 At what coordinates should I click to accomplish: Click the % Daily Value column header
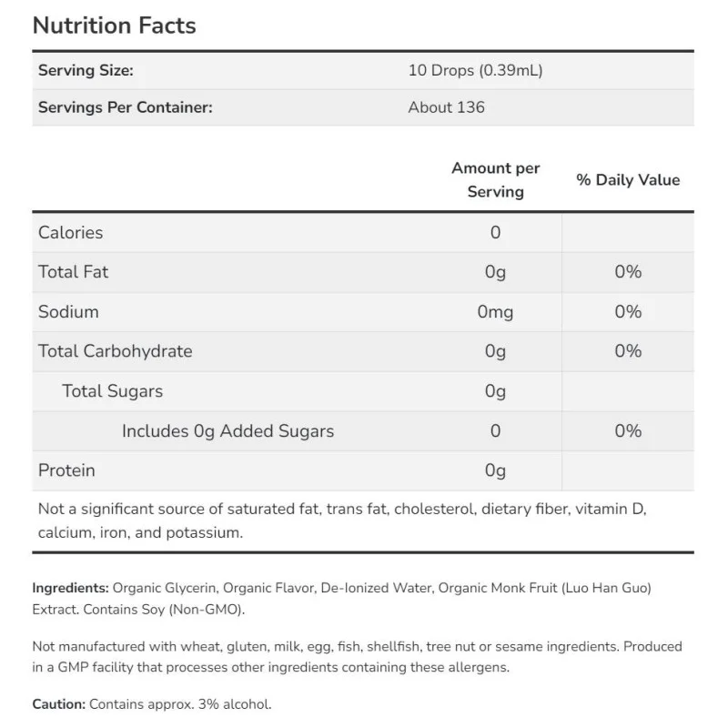(x=628, y=179)
